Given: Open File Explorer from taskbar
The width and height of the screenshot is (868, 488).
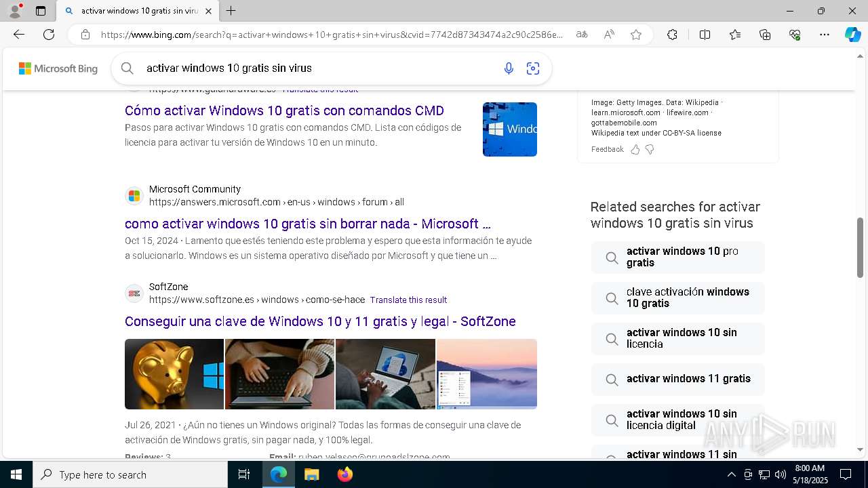Looking at the screenshot, I should coord(311,474).
